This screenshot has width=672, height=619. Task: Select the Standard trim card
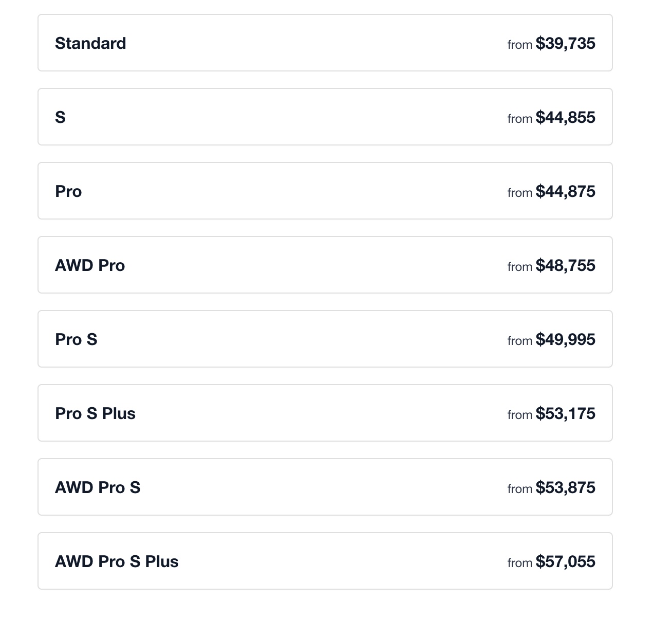325,43
